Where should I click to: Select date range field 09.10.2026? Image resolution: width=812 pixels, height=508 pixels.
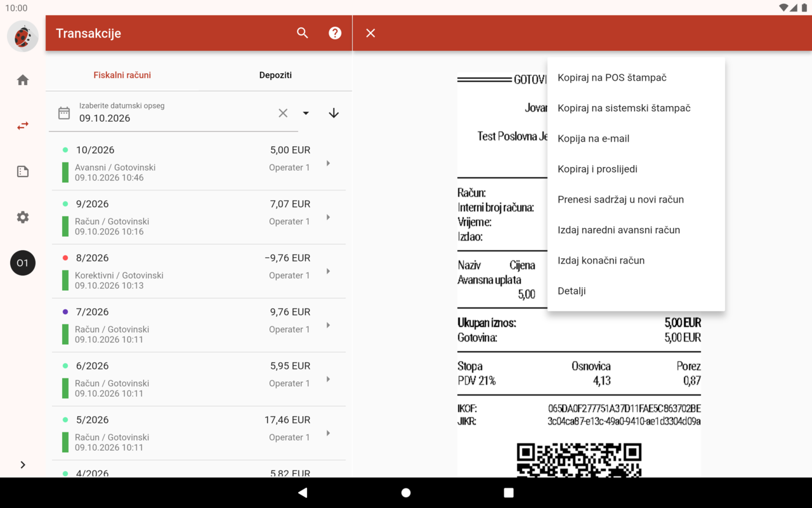pos(173,113)
